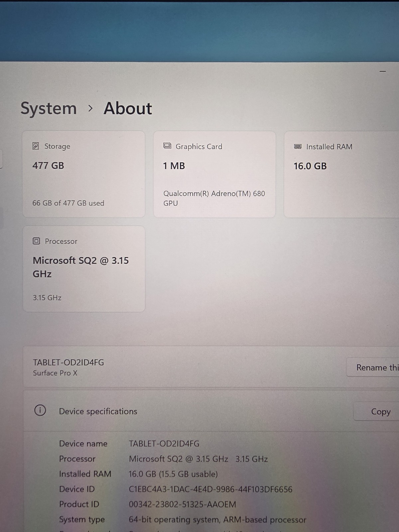Click the Installed RAM card label
The image size is (399, 532).
[x=329, y=147]
